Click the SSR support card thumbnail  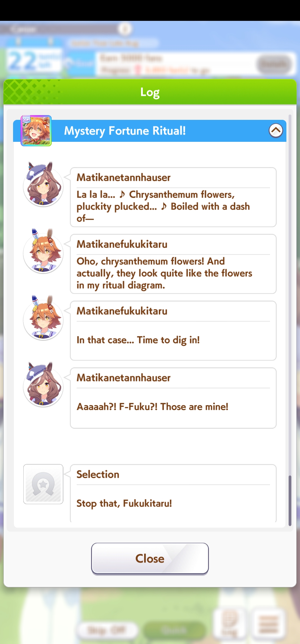36,131
